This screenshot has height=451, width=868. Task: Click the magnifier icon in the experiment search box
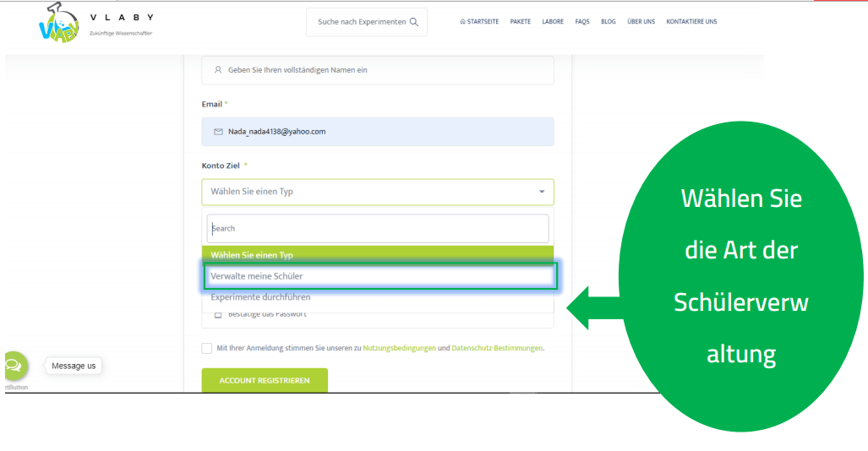tap(413, 22)
